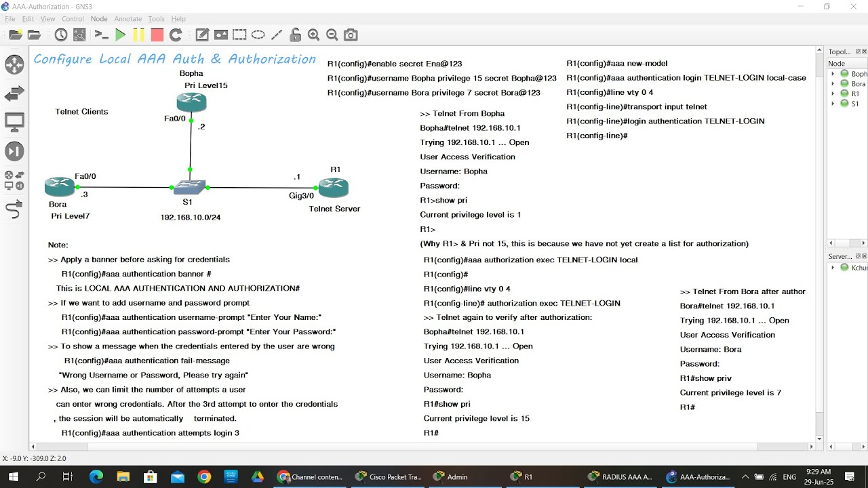Open the Control menu
868x488 pixels.
pyautogui.click(x=73, y=19)
